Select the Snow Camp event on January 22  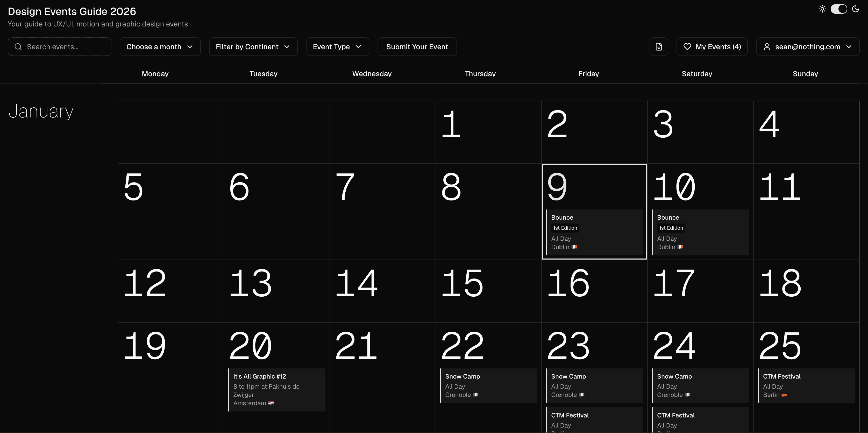pyautogui.click(x=488, y=386)
